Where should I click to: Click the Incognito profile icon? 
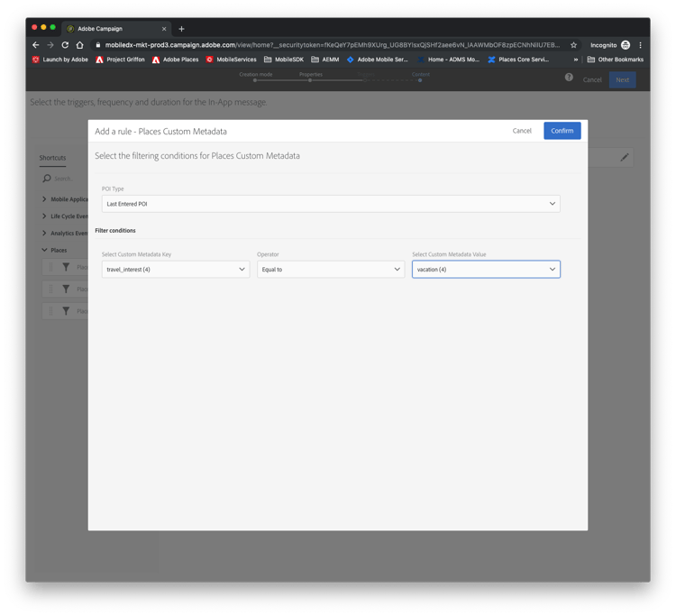(626, 45)
